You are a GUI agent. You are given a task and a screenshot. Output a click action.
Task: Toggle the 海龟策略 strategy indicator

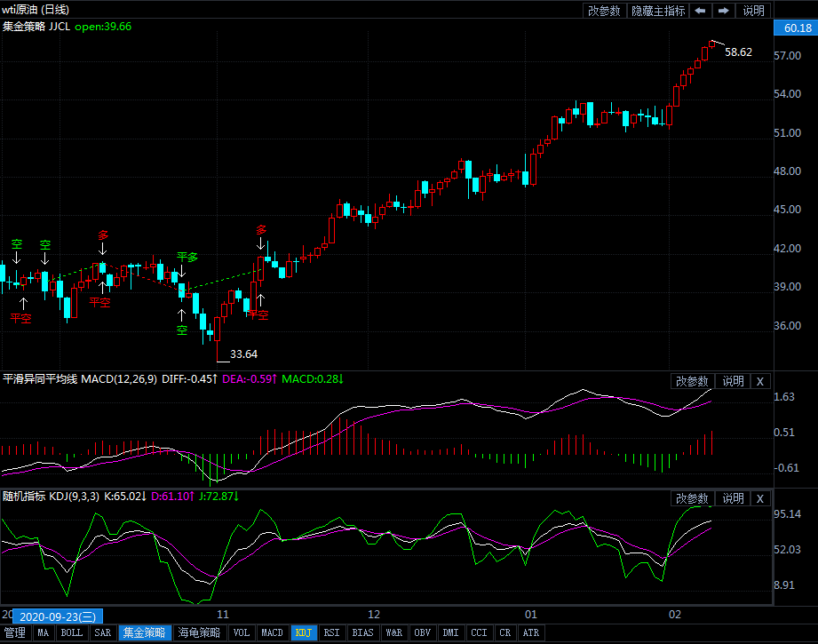point(199,633)
